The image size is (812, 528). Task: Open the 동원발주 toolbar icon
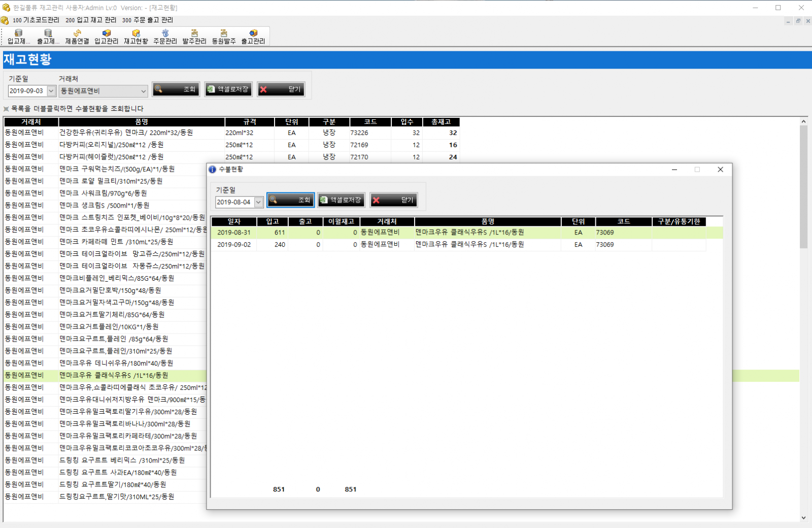point(224,37)
